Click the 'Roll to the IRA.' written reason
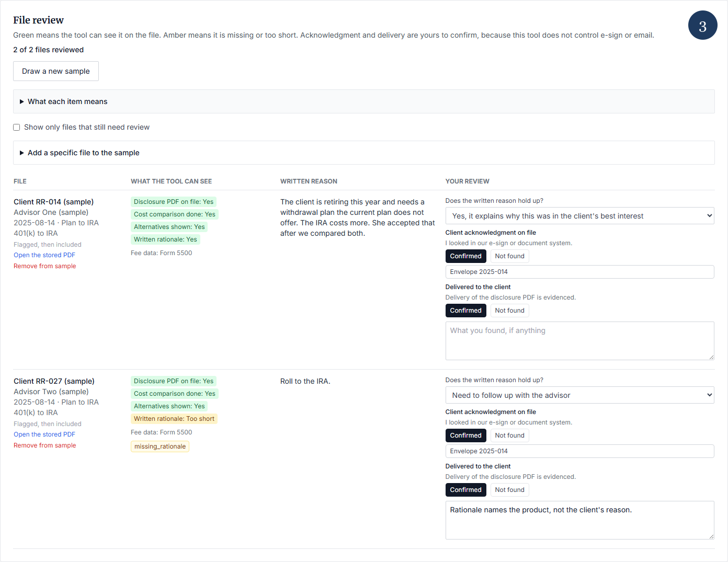This screenshot has height=562, width=728. (305, 381)
